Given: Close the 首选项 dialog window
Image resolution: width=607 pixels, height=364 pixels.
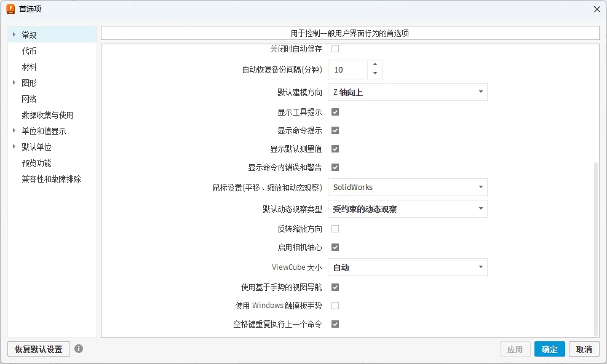Looking at the screenshot, I should (x=597, y=9).
